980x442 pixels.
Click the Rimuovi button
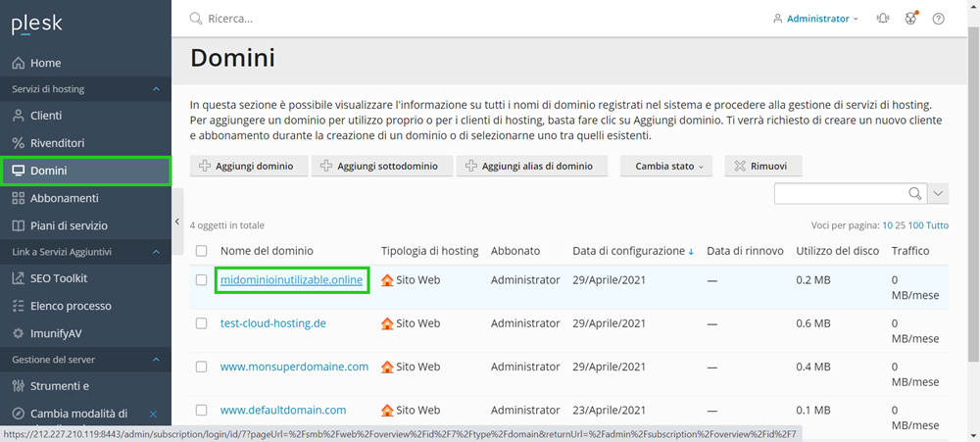point(763,167)
